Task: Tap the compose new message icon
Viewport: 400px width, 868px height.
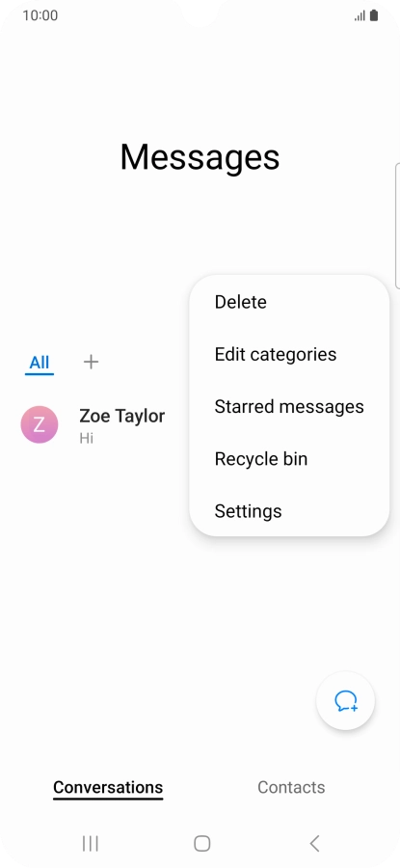Action: click(345, 701)
